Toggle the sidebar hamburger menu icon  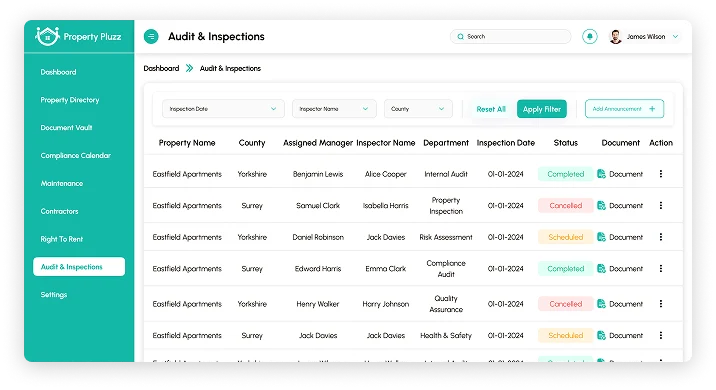pos(151,36)
